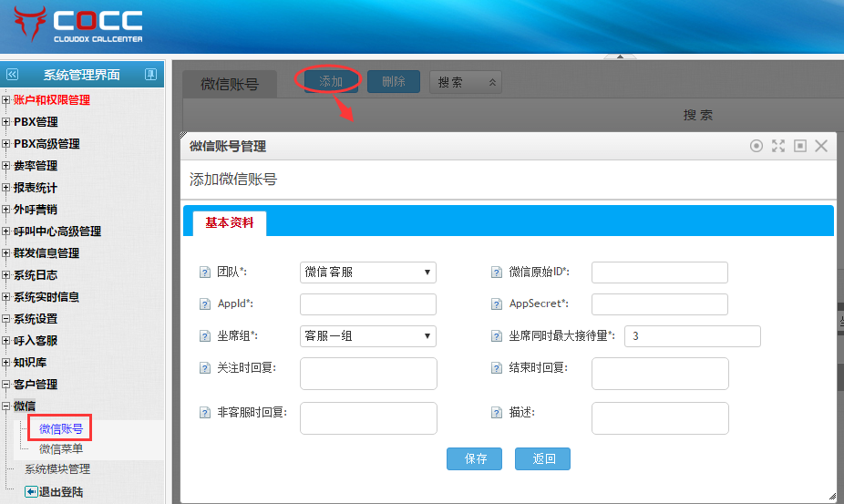Click the dialog's circular pin icon
The width and height of the screenshot is (844, 504).
click(x=757, y=146)
